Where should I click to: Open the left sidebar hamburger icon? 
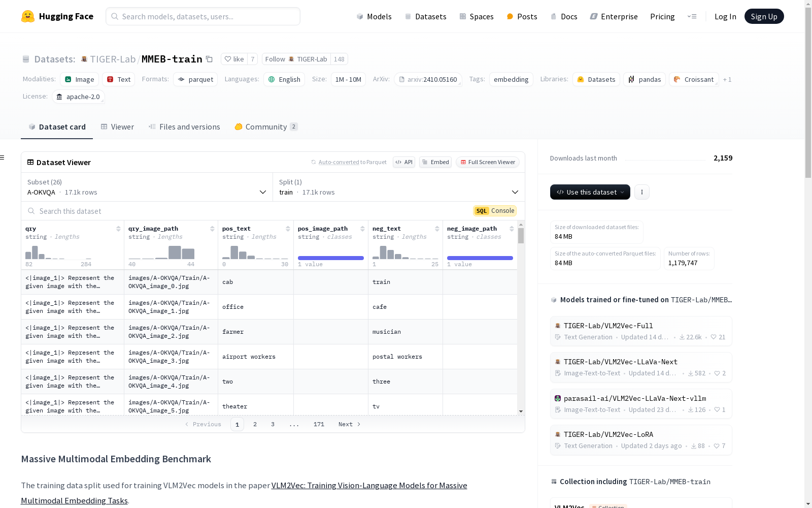(2, 157)
